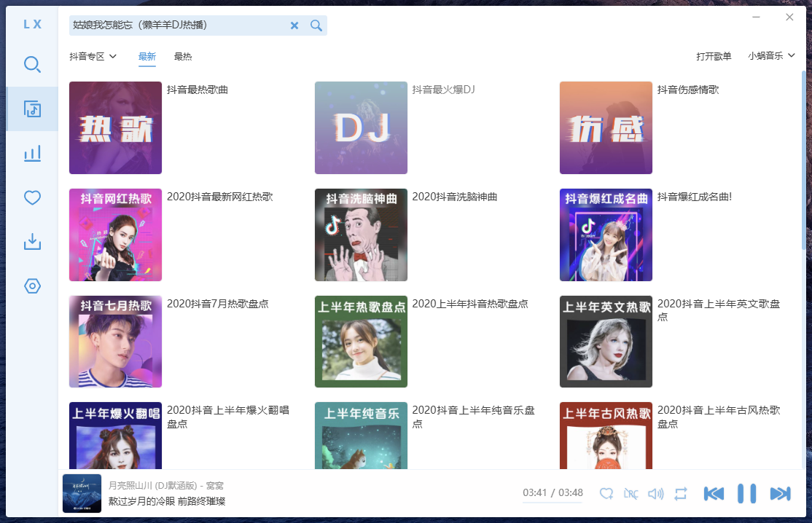Screen dimensions: 812x523
Task: Expand the 小蜗音乐 source dropdown
Action: (770, 55)
